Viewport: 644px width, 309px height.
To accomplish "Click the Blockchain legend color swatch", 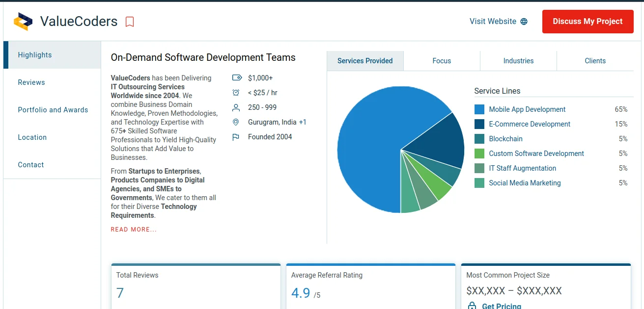I will point(479,139).
